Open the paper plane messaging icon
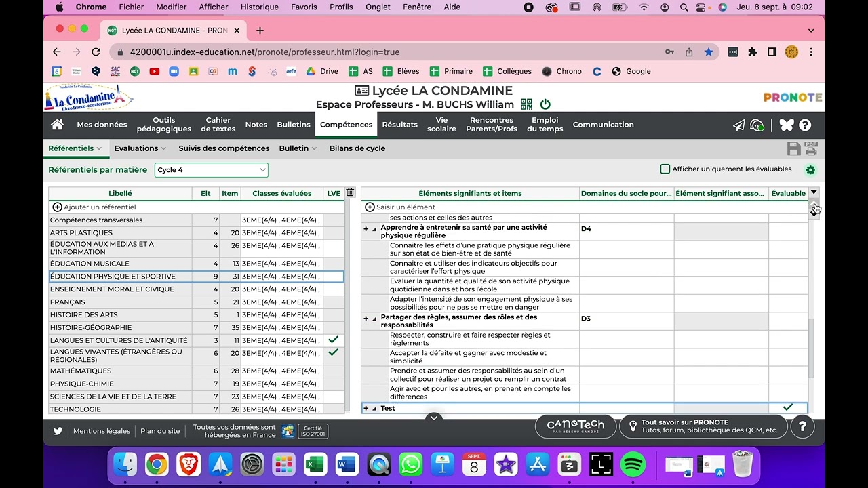868x488 pixels. coord(739,125)
